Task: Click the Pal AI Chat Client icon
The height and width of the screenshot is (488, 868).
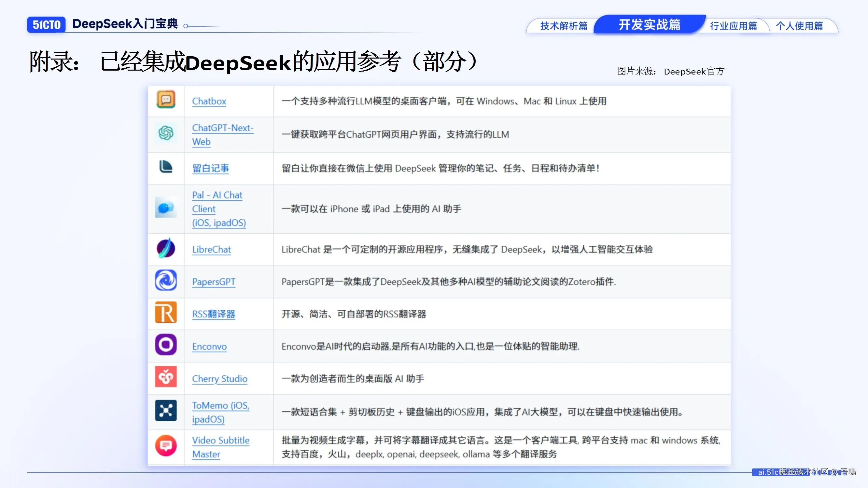Action: pyautogui.click(x=166, y=208)
